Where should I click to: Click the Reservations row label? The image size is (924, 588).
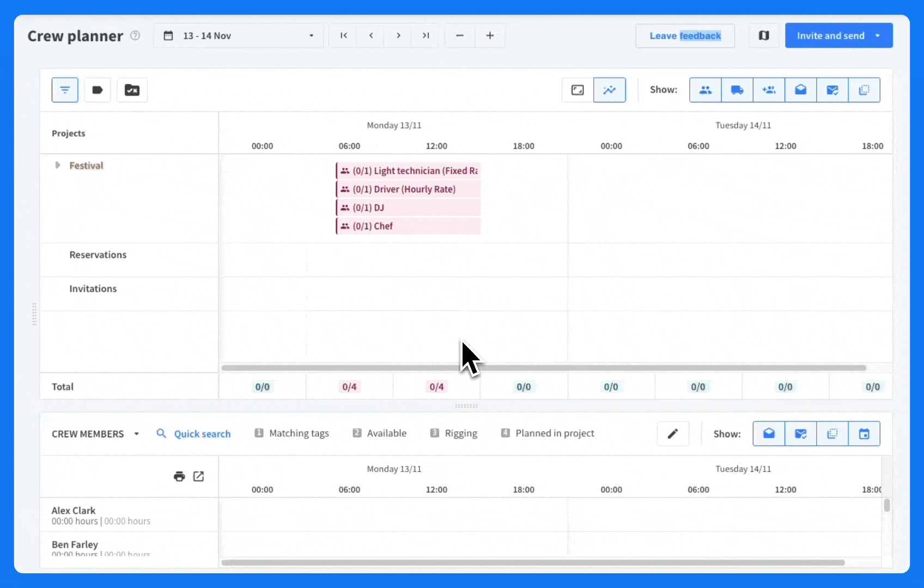[98, 255]
